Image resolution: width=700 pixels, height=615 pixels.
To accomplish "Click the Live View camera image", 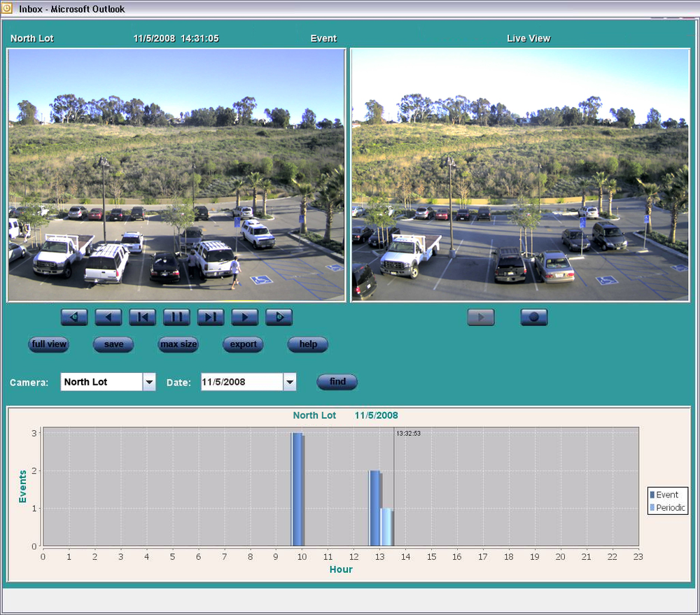I will [x=520, y=175].
